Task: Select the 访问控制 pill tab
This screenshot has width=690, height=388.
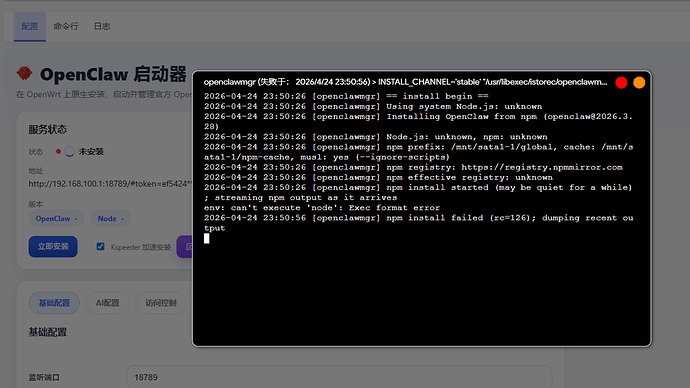Action: tap(161, 303)
